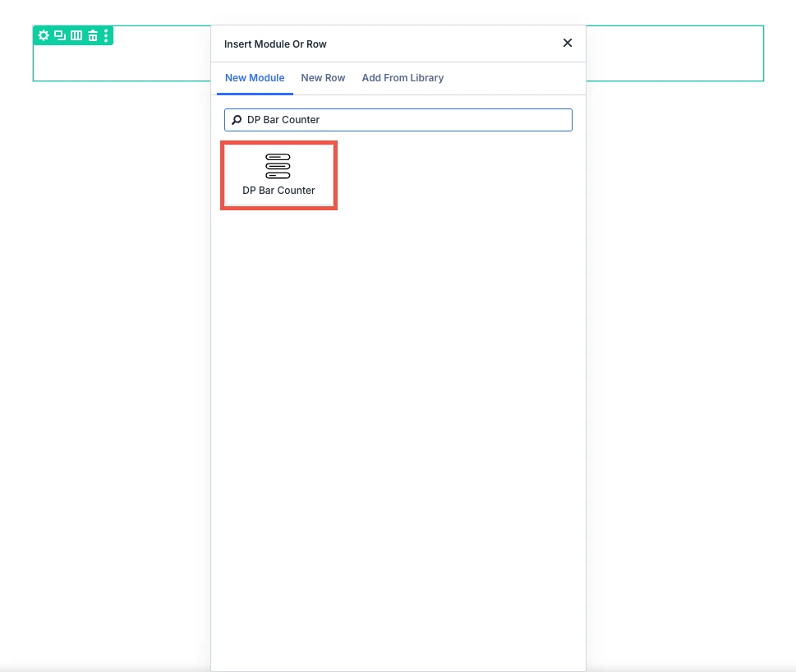Insert the DP Bar Counter module
Image resolution: width=796 pixels, height=672 pixels.
coord(278,175)
